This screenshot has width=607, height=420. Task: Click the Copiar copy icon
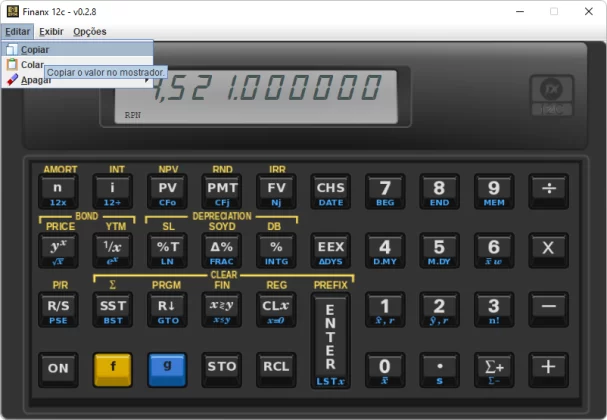click(x=12, y=49)
